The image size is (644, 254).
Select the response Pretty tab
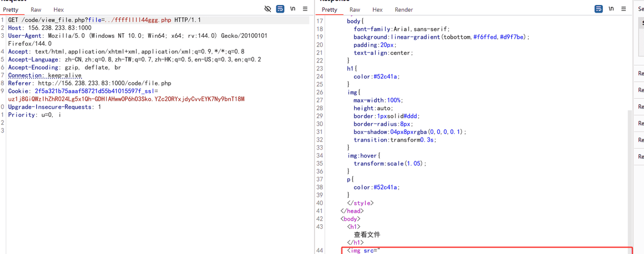330,10
